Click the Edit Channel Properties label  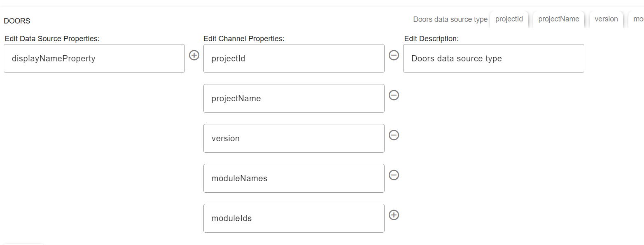point(244,39)
